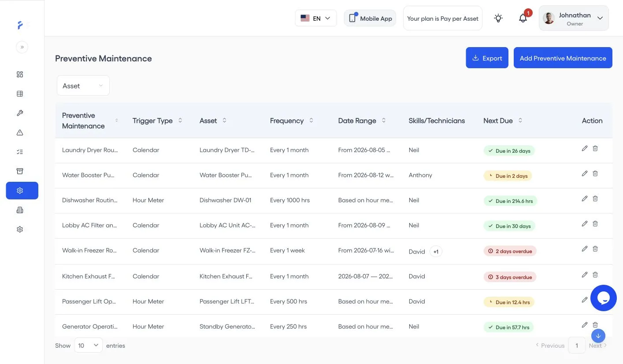Click 'Every 1000 hrs' frequency cell
The width and height of the screenshot is (623, 364).
pos(290,200)
